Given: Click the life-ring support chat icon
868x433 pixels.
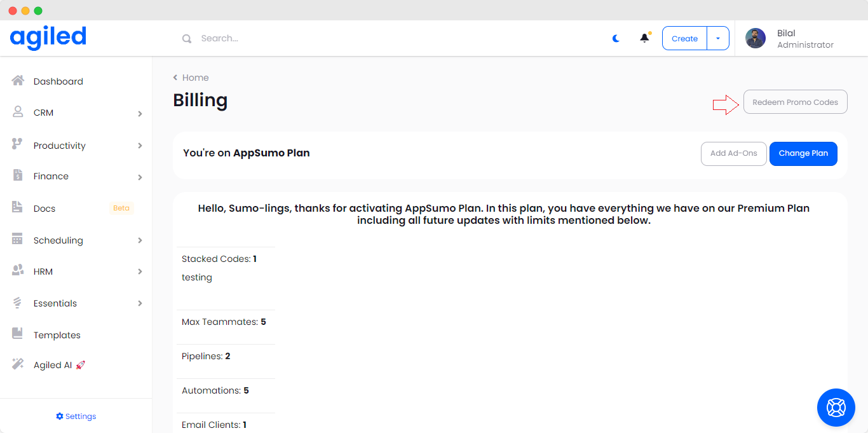Looking at the screenshot, I should (x=836, y=407).
